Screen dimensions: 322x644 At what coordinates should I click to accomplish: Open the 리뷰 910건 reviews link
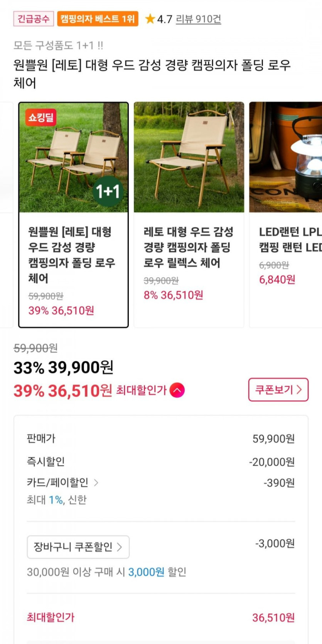pos(198,19)
